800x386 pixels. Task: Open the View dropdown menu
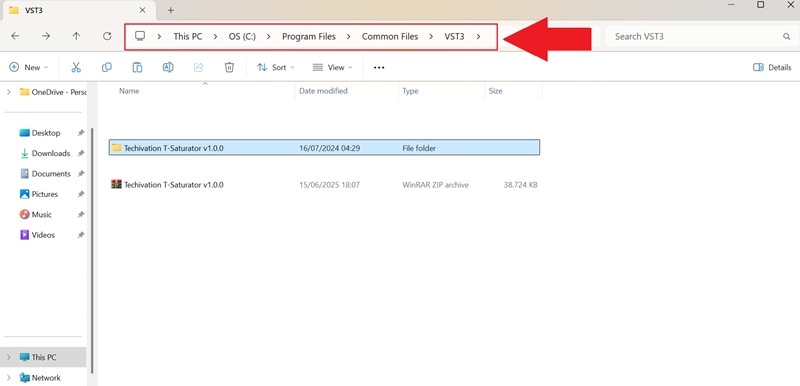[x=332, y=67]
